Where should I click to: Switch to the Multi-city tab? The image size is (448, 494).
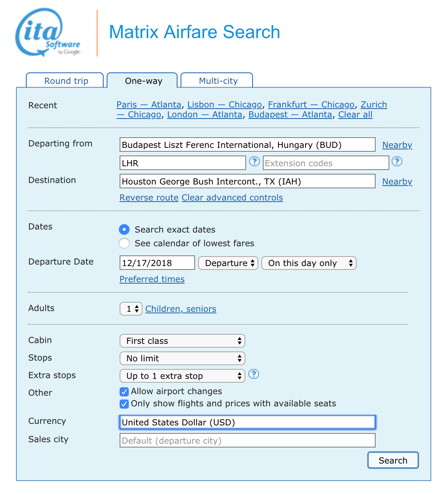pos(218,81)
